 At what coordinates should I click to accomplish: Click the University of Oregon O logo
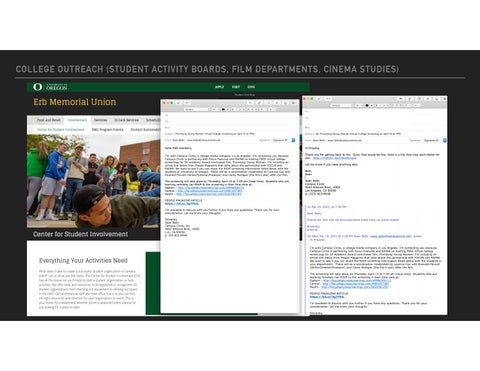point(38,87)
